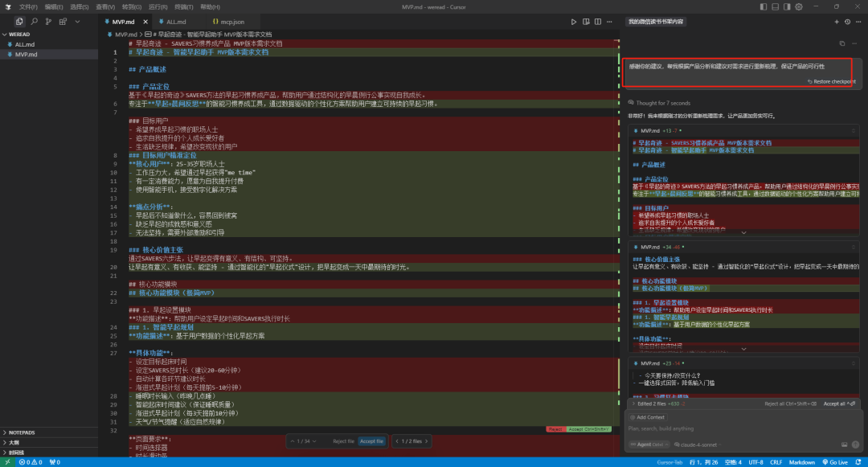Change UTF-8 encoding in status bar
This screenshot has width=868, height=467.
pos(755,462)
